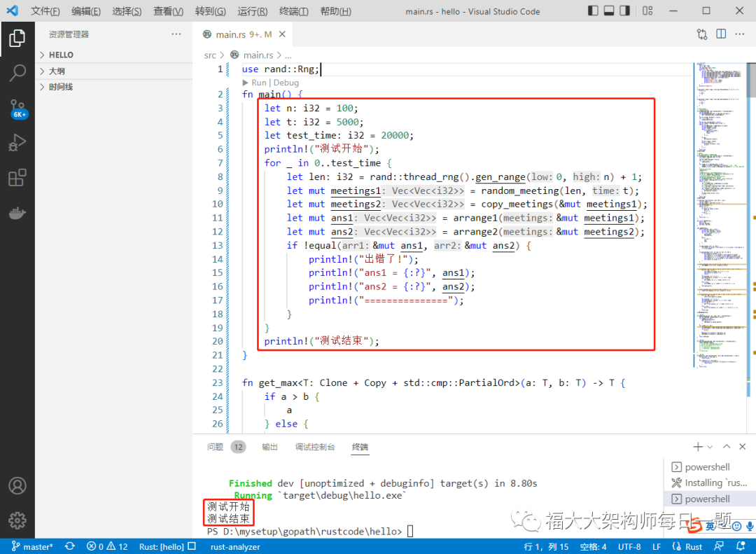This screenshot has height=554, width=756.
Task: Select the first powershell terminal entry
Action: pos(709,466)
